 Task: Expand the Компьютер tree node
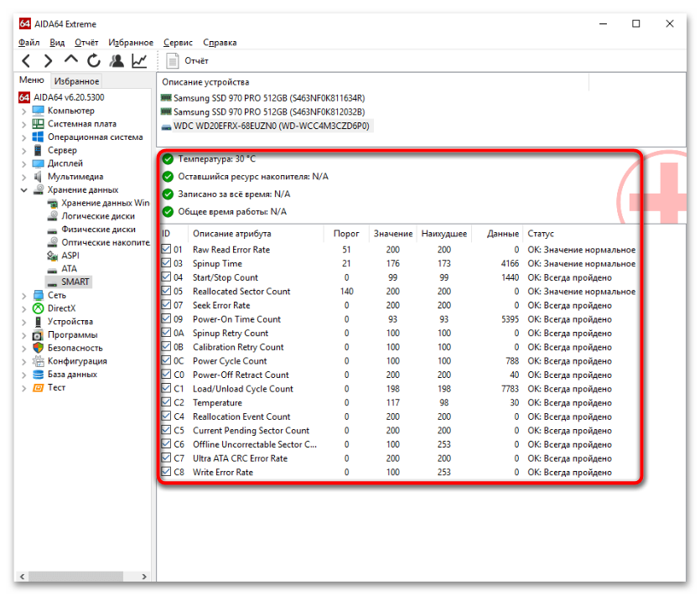coord(24,111)
